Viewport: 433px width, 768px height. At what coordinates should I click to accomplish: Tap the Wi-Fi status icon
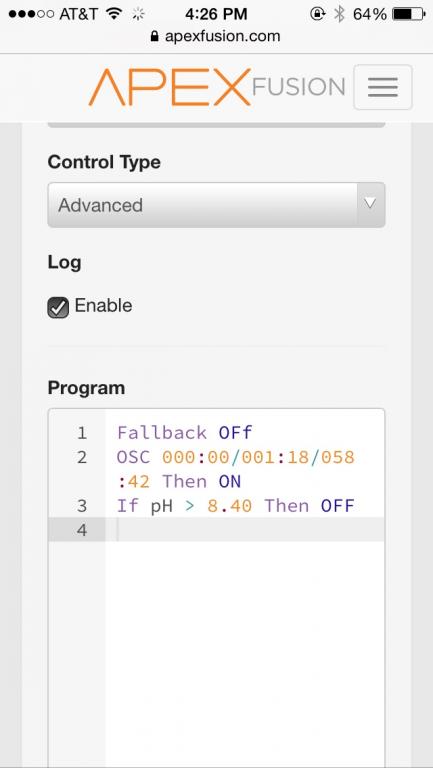click(114, 14)
